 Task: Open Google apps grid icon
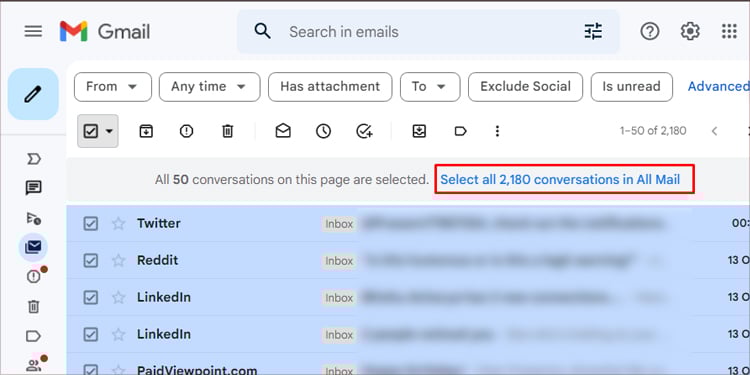click(x=729, y=32)
